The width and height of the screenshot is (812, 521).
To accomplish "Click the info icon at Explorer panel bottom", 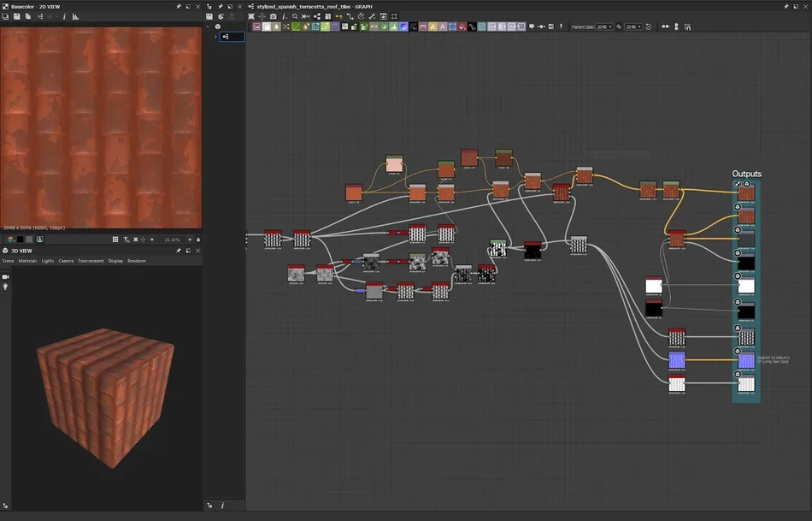I will (x=223, y=506).
